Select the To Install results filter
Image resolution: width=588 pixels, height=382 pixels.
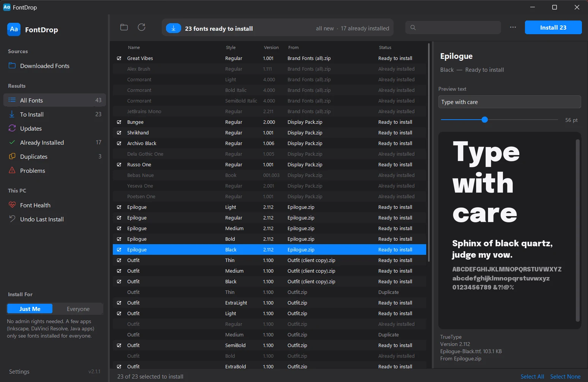coord(55,114)
